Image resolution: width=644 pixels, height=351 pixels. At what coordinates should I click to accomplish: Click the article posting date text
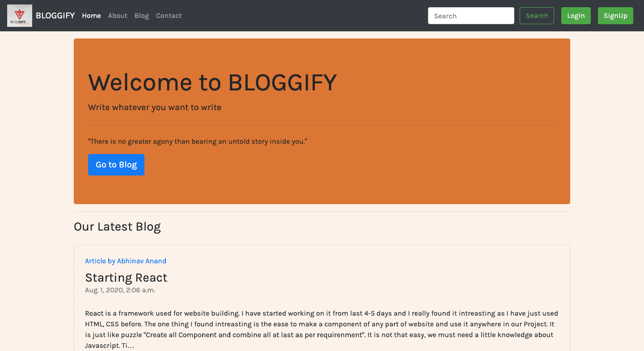(120, 290)
